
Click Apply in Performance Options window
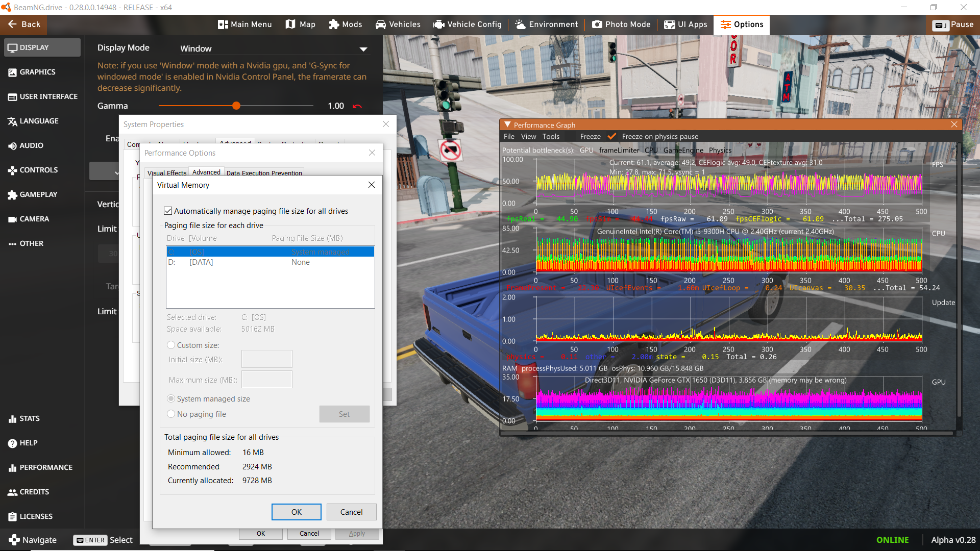(357, 534)
